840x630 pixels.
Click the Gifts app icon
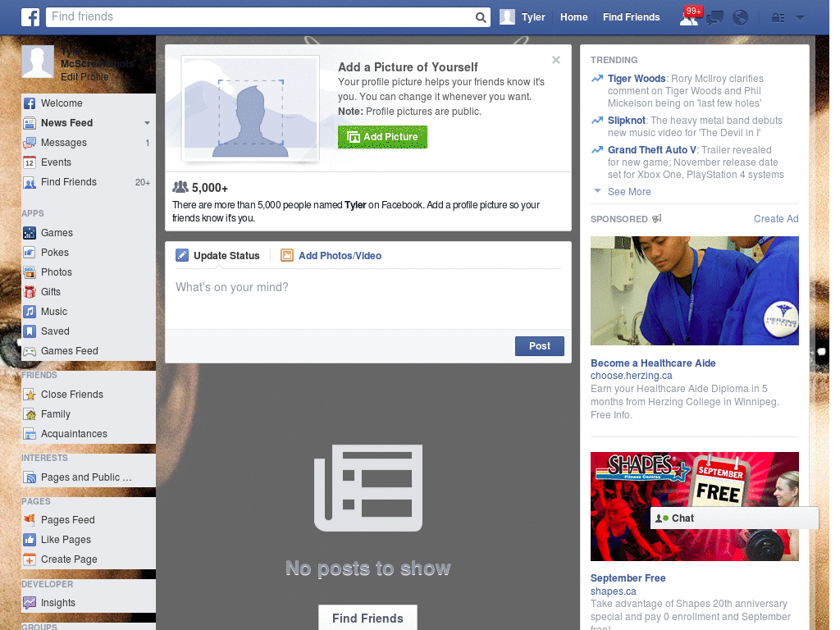point(30,292)
